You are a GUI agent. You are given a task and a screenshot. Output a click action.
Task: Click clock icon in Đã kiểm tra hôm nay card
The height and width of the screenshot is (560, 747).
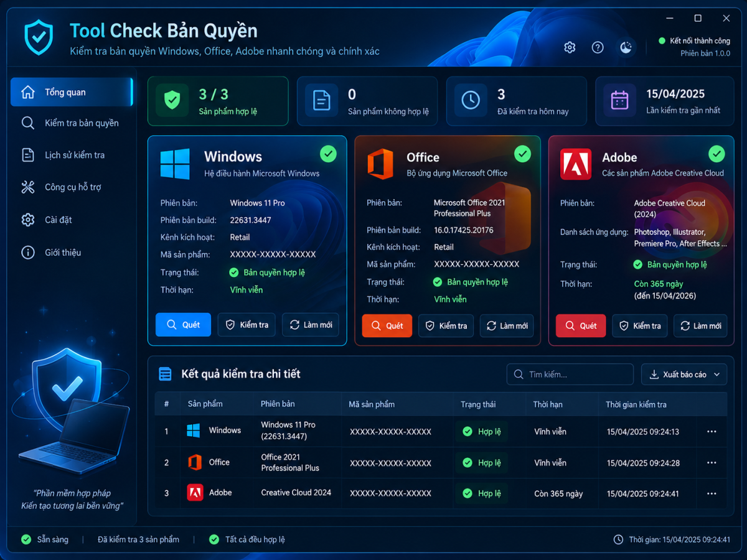471,100
